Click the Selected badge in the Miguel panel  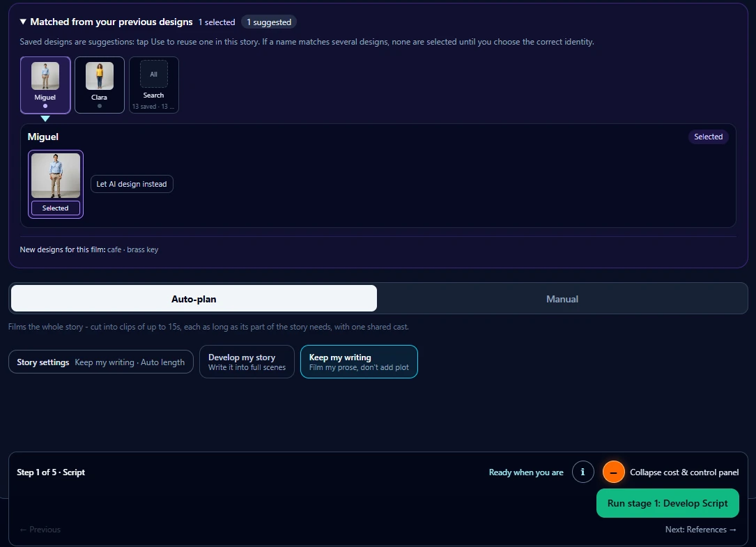tap(708, 137)
